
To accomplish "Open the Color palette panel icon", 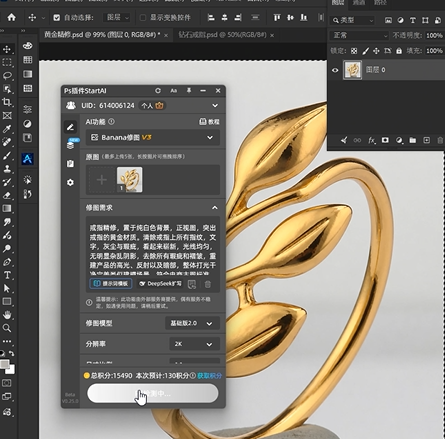I will [28, 46].
